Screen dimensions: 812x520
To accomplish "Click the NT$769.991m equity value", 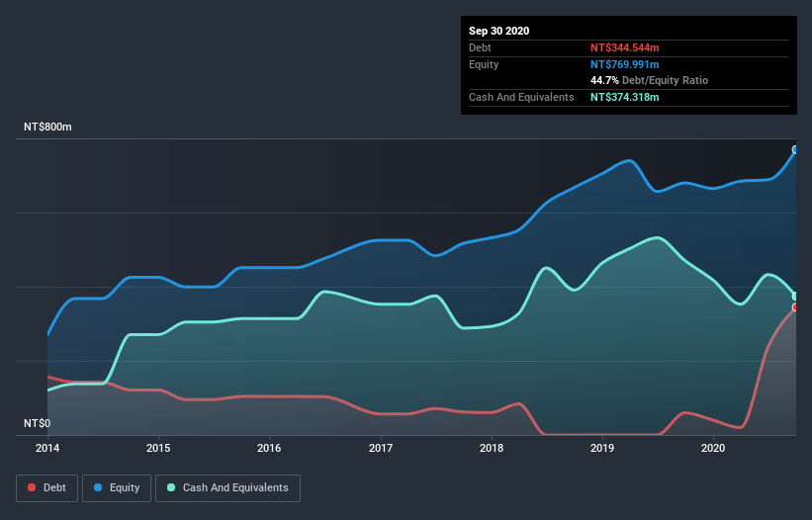I will coord(624,64).
